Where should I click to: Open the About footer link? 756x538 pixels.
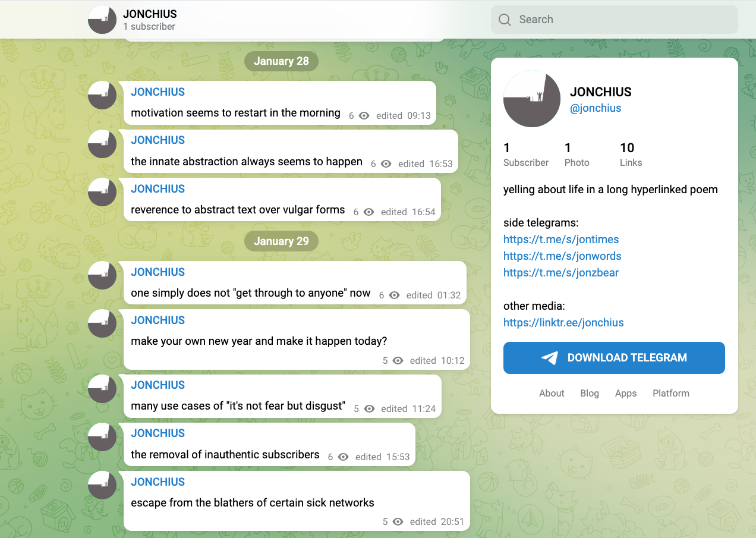coord(552,393)
